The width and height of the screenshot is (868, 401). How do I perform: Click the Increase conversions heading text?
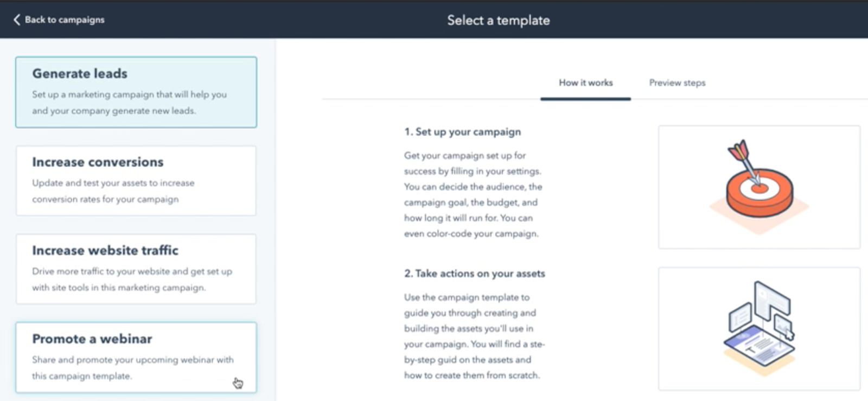pos(98,162)
